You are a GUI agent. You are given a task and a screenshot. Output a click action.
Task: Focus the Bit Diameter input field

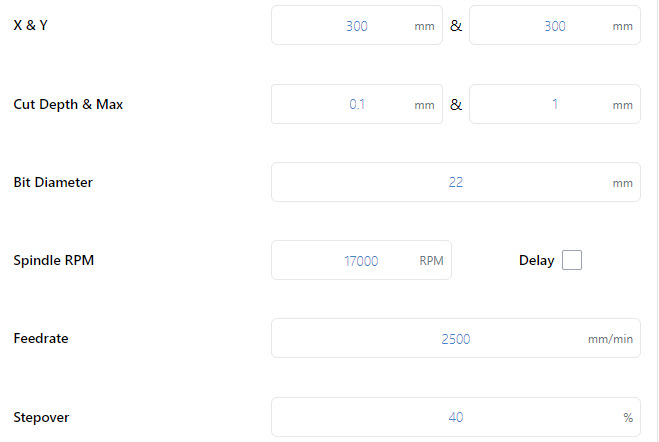click(x=440, y=183)
